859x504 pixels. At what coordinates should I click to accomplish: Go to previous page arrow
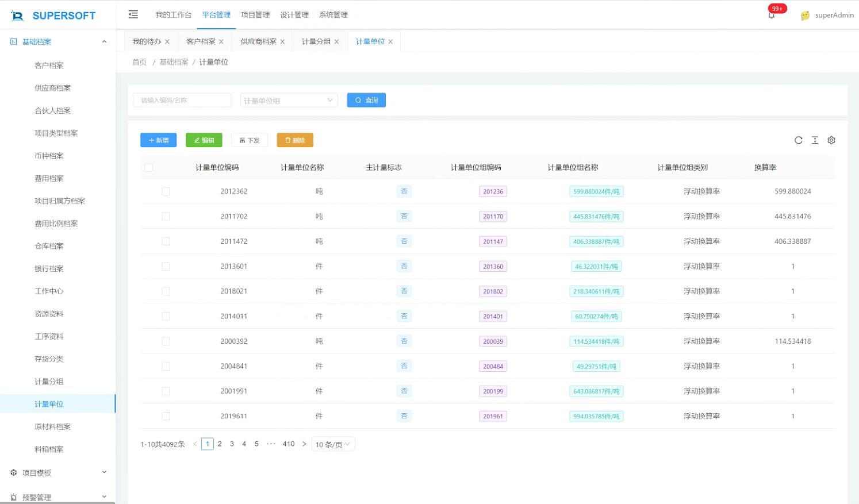point(195,444)
